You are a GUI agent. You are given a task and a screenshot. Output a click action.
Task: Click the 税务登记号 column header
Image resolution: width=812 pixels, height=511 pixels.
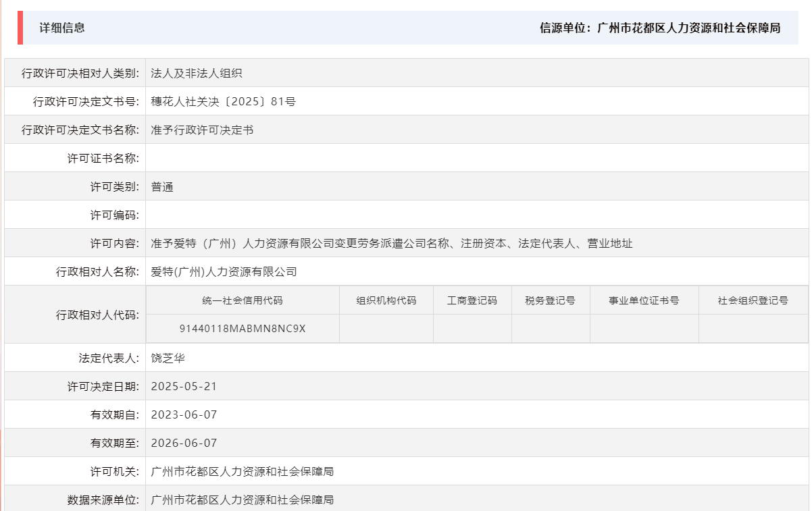[549, 300]
